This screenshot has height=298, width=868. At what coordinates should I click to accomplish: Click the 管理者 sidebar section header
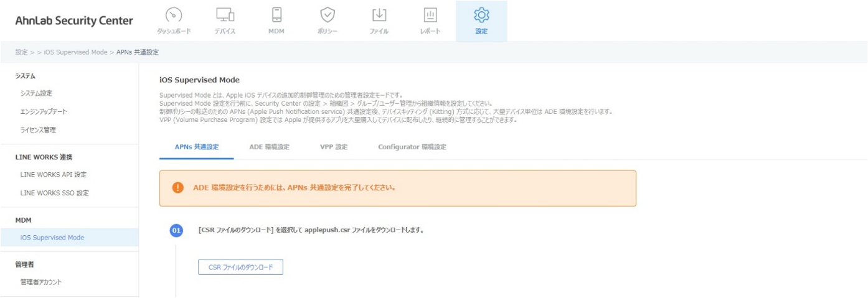[x=24, y=264]
